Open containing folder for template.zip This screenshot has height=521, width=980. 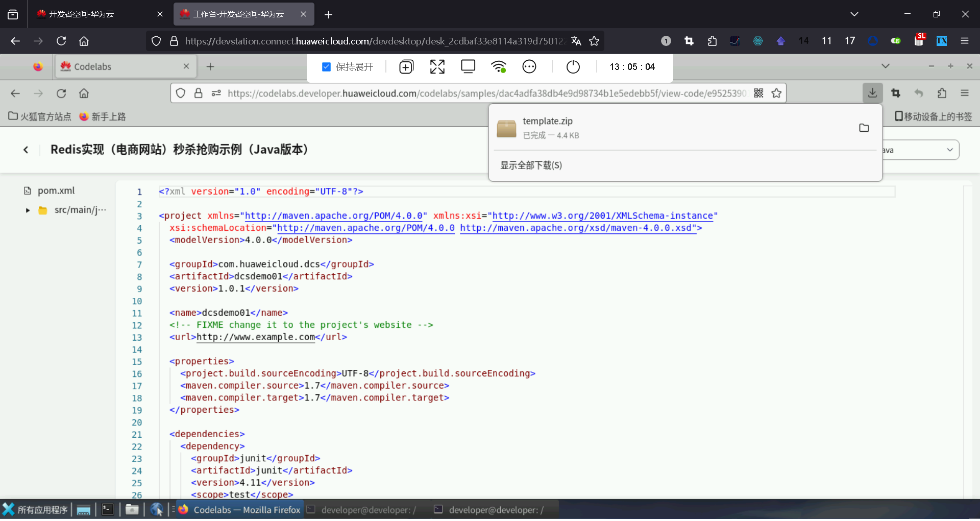click(x=864, y=128)
